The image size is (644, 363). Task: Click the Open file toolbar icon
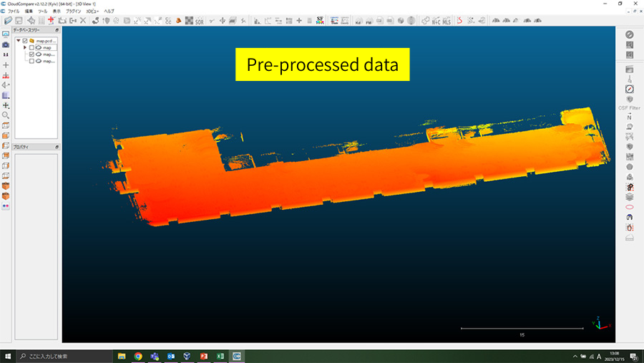tap(8, 21)
